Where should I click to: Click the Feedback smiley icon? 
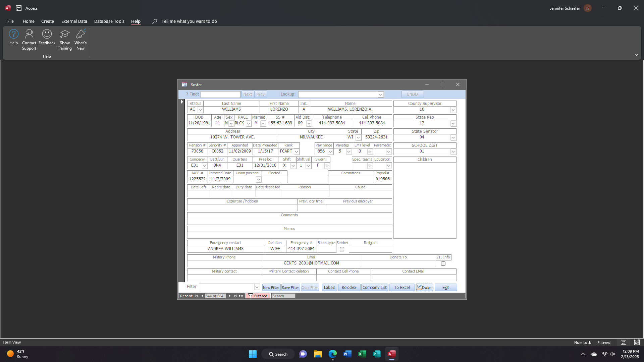point(47,34)
